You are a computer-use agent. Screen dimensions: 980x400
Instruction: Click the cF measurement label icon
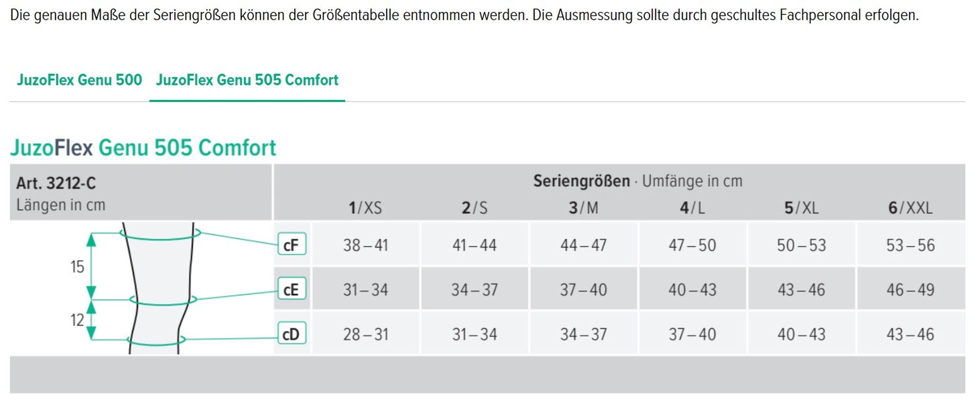click(x=291, y=245)
